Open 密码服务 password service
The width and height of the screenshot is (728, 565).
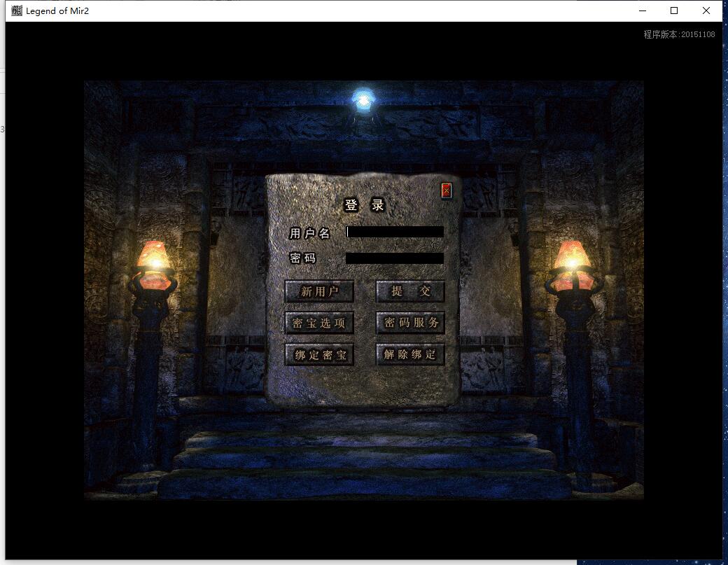[410, 323]
